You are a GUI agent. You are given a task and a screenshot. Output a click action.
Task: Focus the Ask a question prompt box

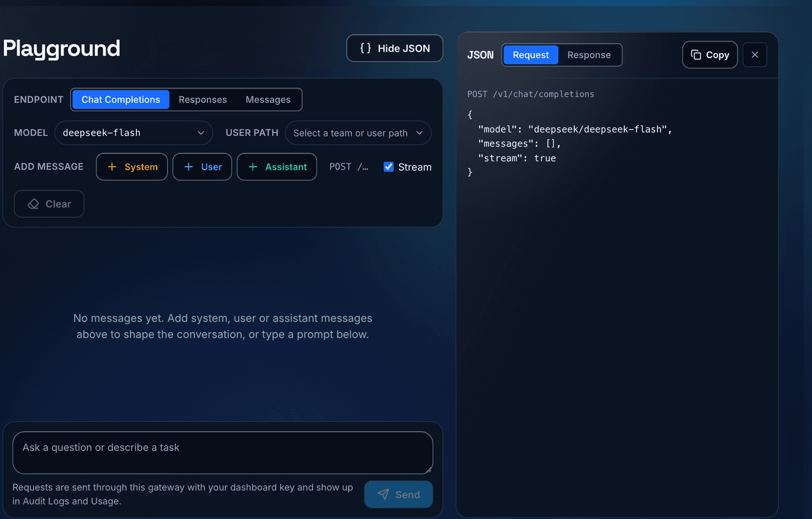(x=223, y=453)
